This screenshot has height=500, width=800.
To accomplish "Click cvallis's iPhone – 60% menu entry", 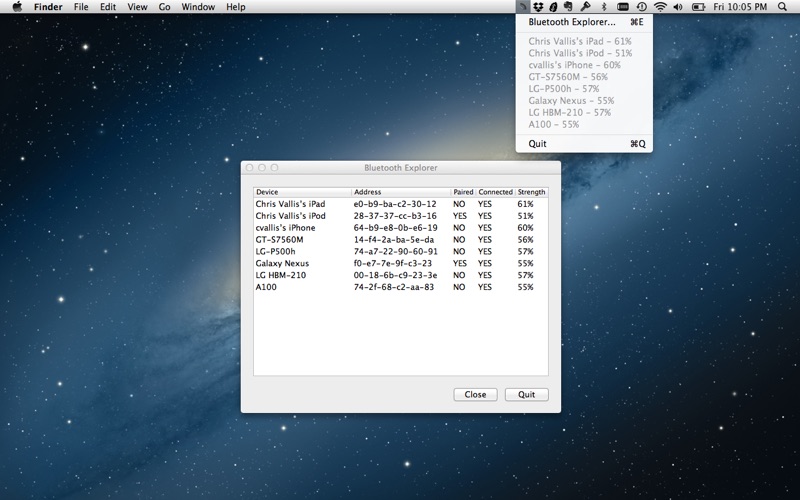I will [x=584, y=65].
